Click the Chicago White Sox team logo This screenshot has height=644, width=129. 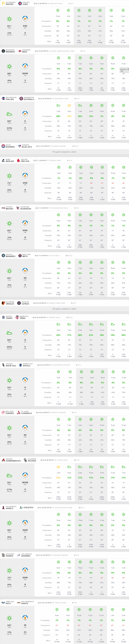click(3, 365)
